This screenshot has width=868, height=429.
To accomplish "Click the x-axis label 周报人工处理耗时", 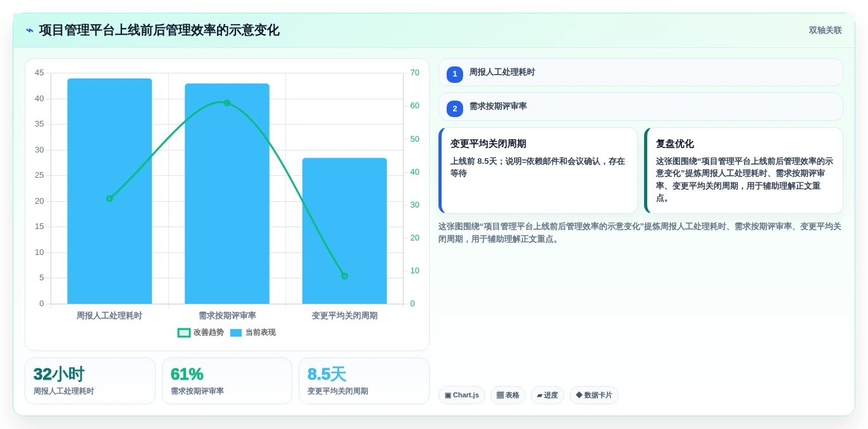I will click(109, 316).
